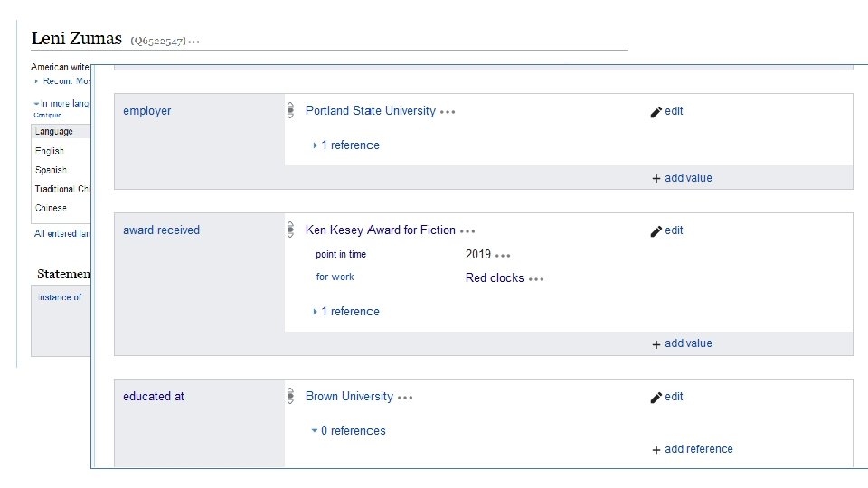Expand the 1 reference under Portland State University
This screenshot has height=488, width=868.
[x=349, y=145]
